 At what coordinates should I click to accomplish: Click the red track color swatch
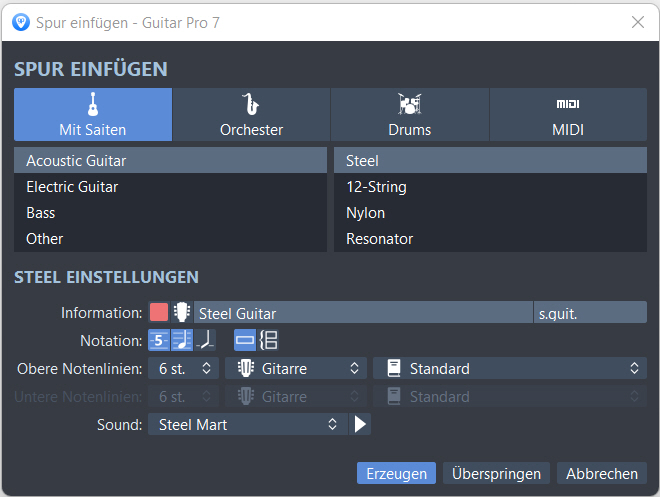coord(159,313)
